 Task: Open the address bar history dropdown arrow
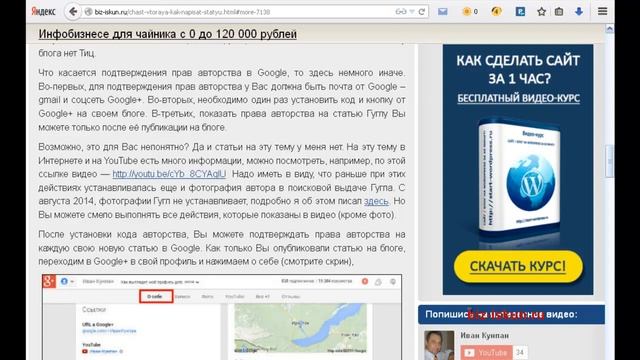[x=412, y=12]
